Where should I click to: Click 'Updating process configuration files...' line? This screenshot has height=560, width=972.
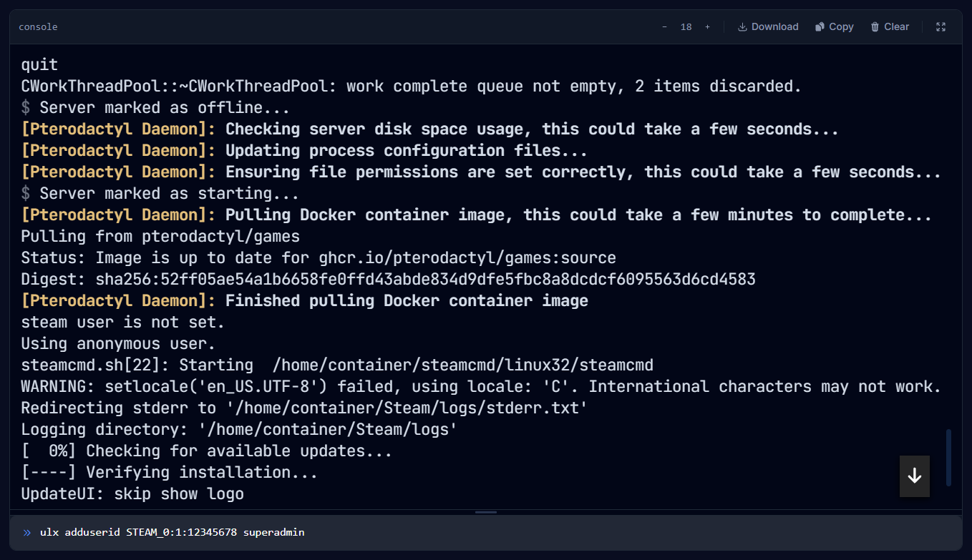(304, 150)
